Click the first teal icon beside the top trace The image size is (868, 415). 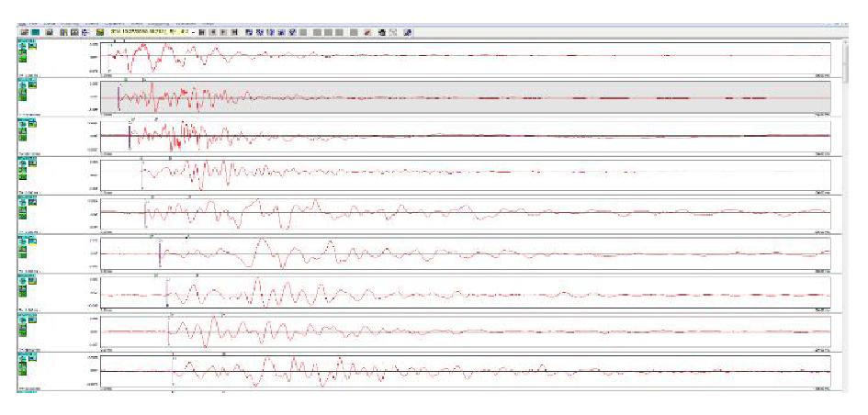click(x=20, y=47)
